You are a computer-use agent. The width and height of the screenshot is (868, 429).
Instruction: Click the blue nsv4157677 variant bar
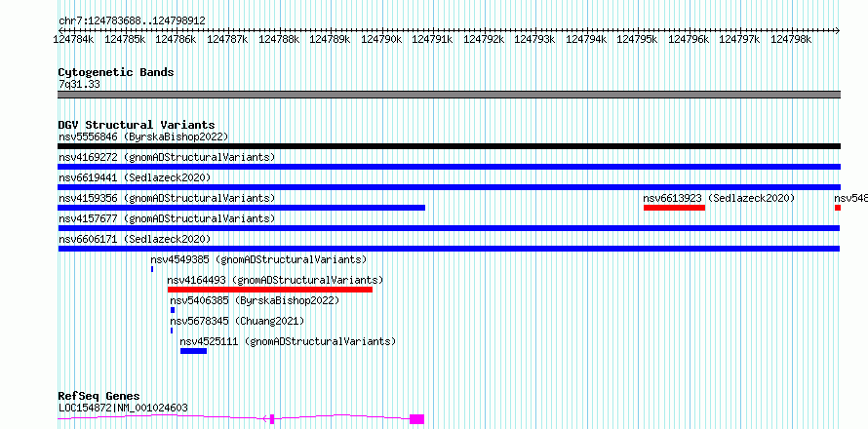[449, 228]
